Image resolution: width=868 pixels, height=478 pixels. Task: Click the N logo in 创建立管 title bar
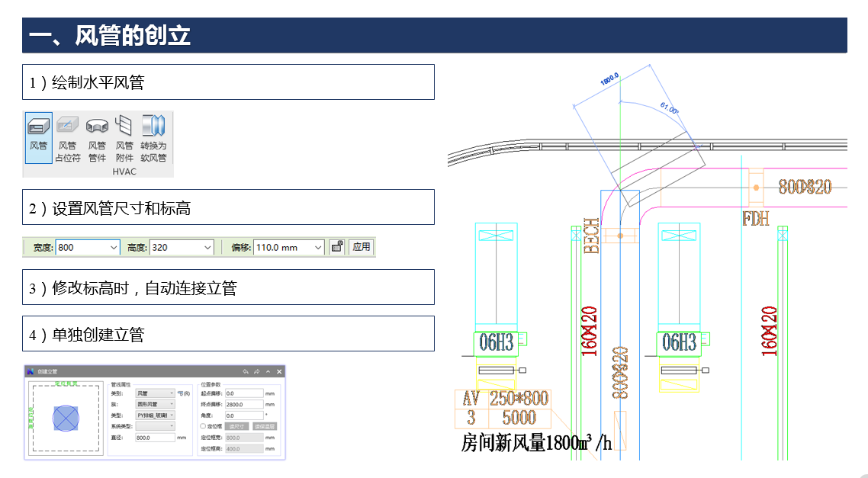point(31,371)
